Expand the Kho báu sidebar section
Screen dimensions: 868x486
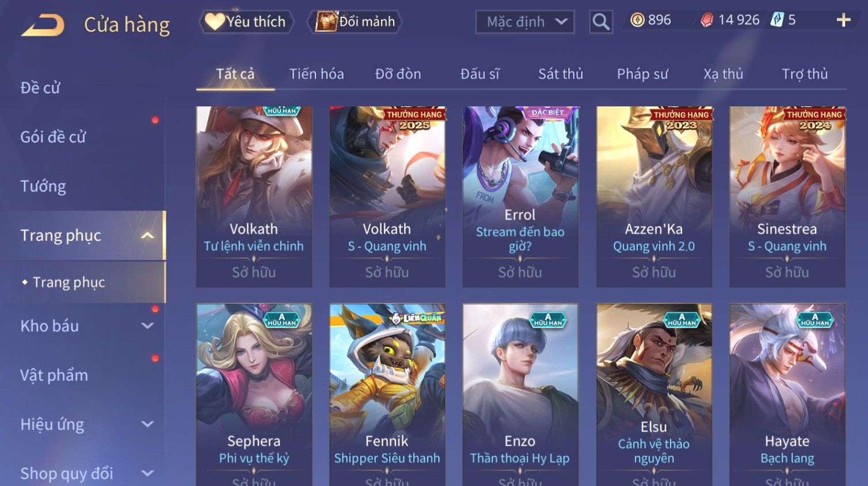click(x=147, y=326)
